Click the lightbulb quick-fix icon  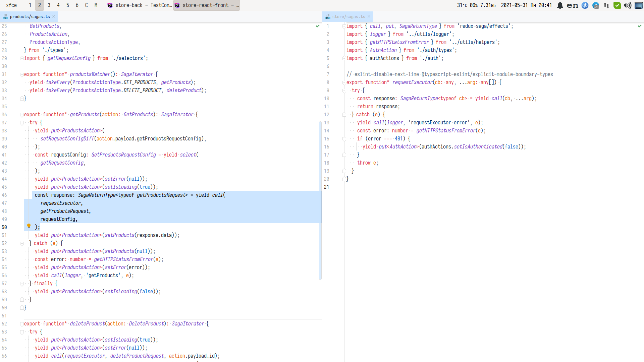pos(29,226)
